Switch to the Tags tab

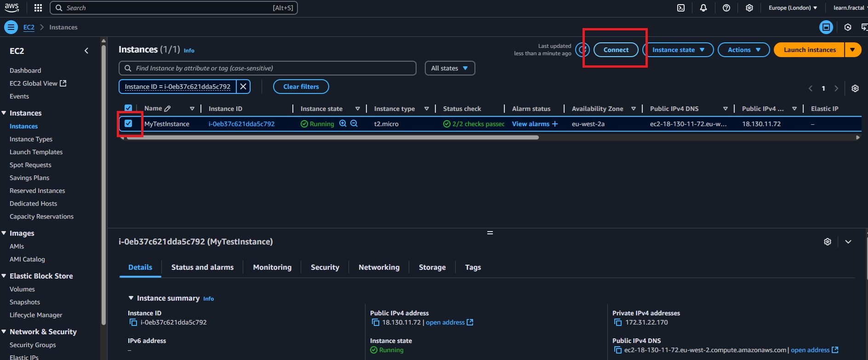point(473,267)
